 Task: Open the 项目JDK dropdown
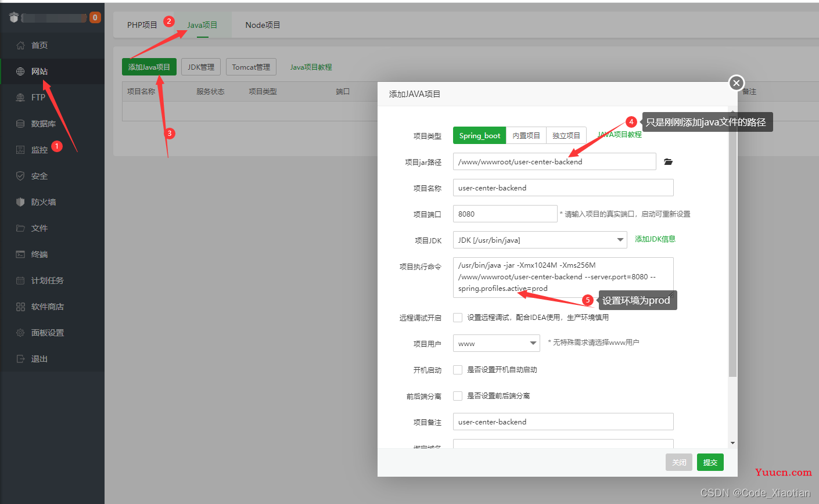[540, 240]
